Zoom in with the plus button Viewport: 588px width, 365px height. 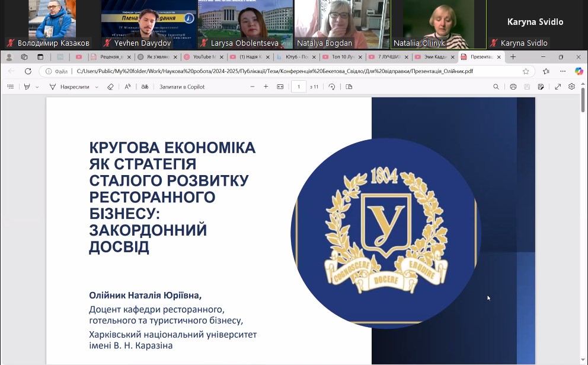pos(266,87)
